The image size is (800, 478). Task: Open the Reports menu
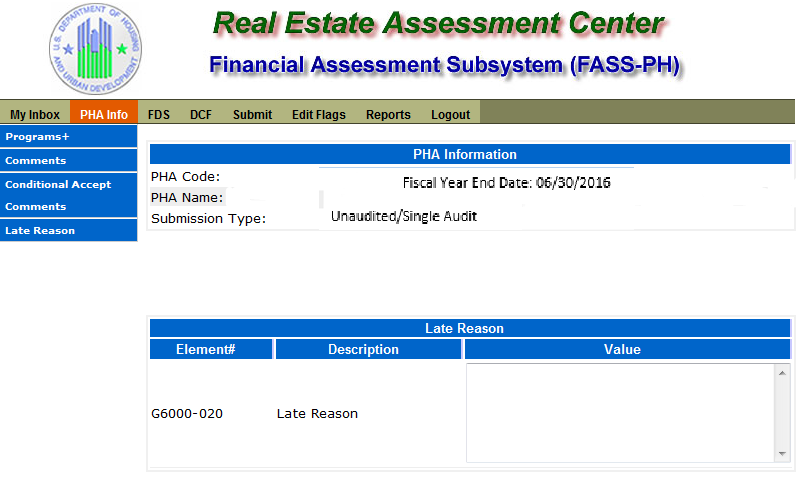pyautogui.click(x=388, y=114)
